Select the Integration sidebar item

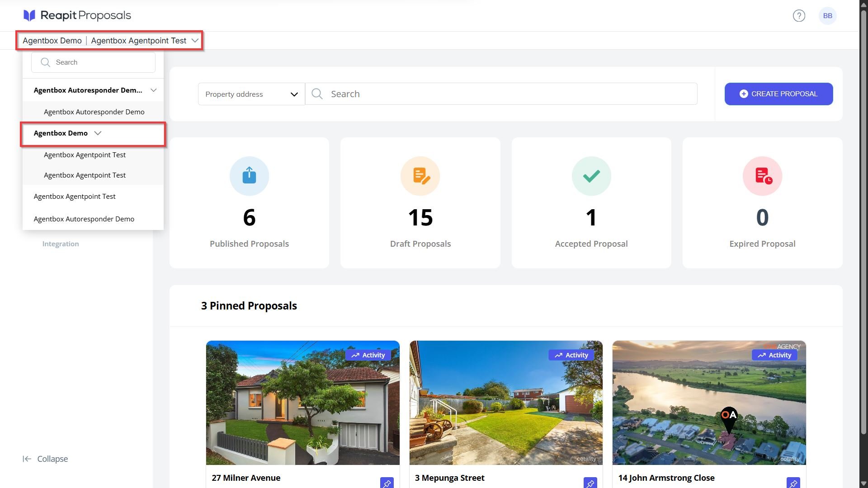(x=61, y=244)
